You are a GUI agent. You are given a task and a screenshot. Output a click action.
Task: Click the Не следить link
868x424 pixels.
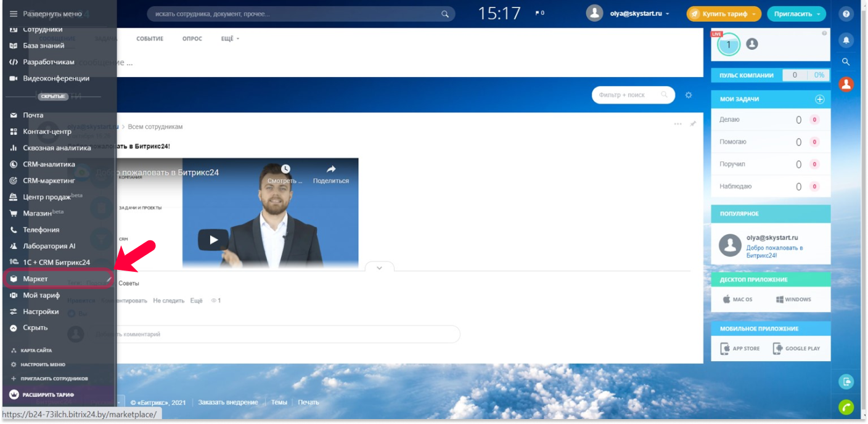click(169, 301)
